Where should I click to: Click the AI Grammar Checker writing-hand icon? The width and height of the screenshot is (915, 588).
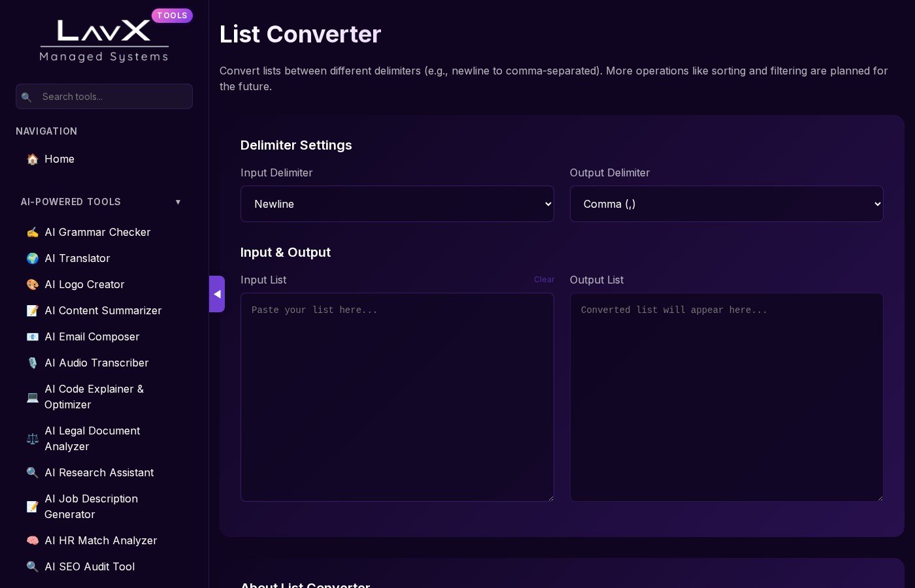[32, 232]
